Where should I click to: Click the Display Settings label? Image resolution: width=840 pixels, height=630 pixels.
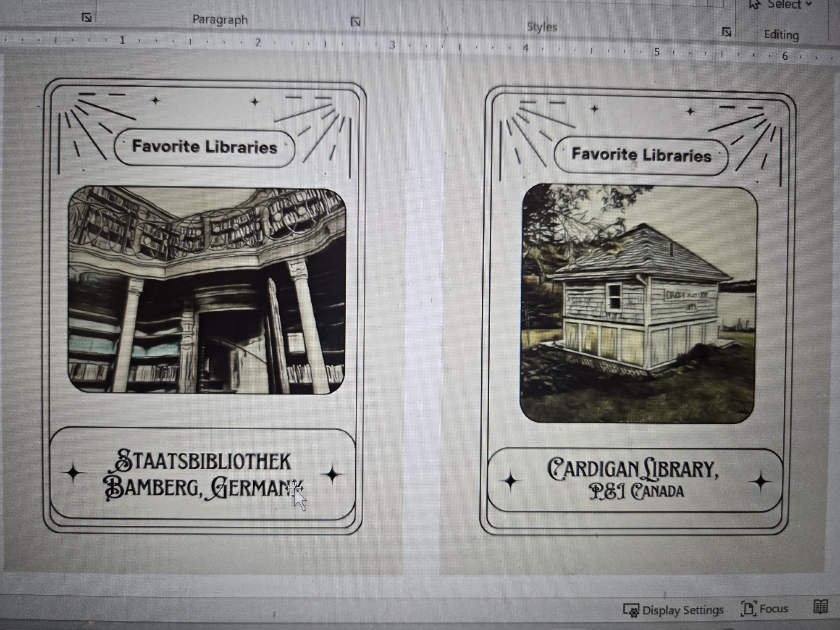(683, 610)
